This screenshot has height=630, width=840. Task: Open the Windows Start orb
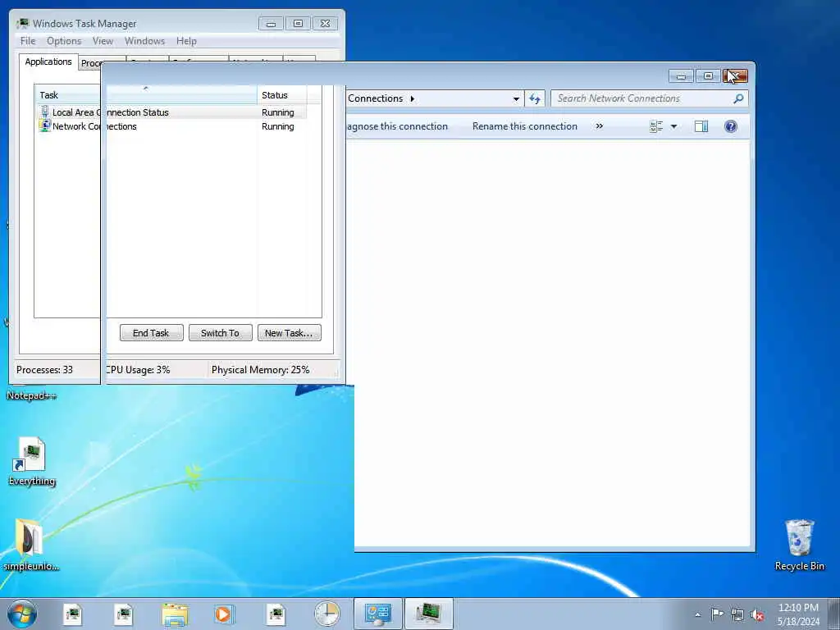point(22,614)
